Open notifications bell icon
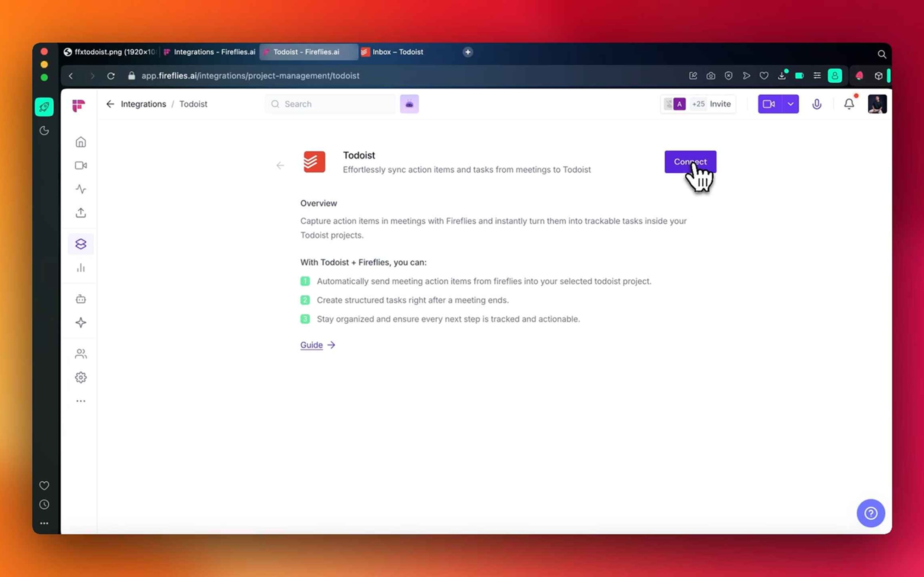 [849, 104]
